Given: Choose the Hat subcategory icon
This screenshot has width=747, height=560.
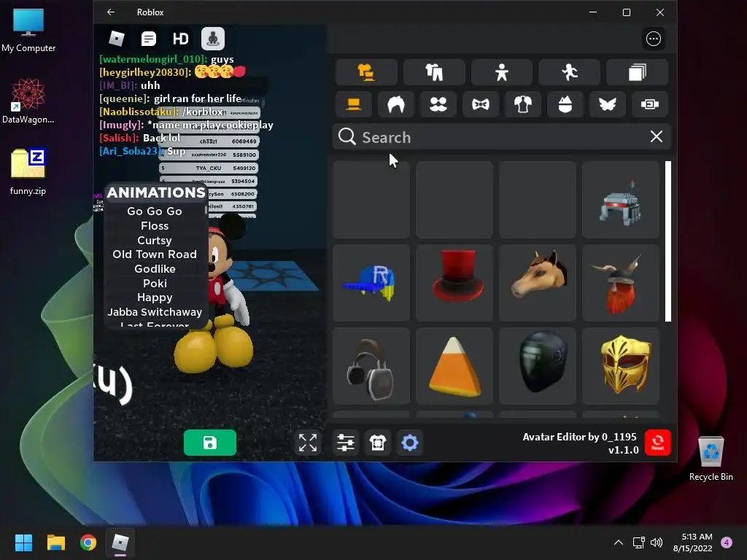Looking at the screenshot, I should [354, 104].
